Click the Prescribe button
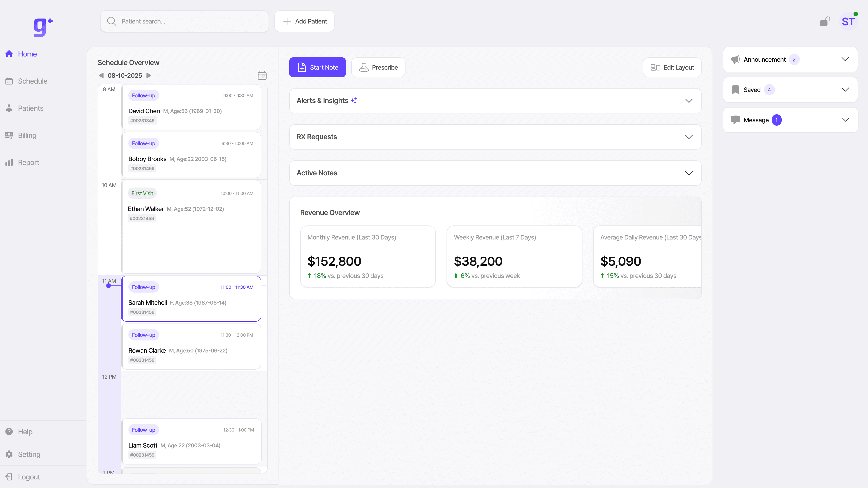 click(x=378, y=67)
